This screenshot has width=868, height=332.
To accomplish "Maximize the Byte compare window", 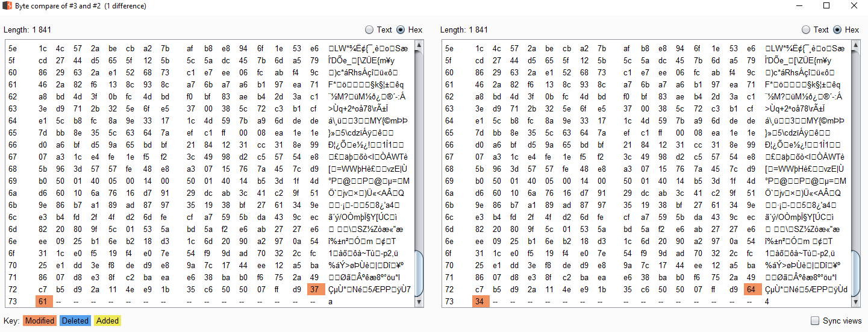I will click(826, 6).
